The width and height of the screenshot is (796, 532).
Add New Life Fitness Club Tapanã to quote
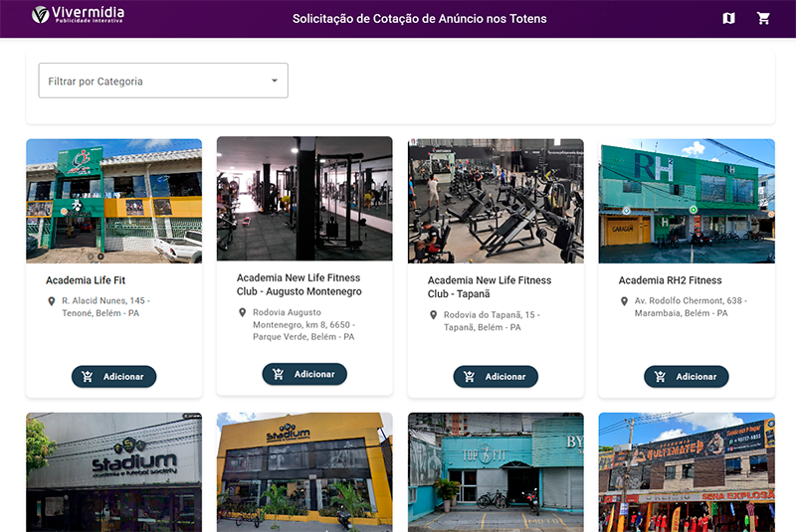point(496,377)
